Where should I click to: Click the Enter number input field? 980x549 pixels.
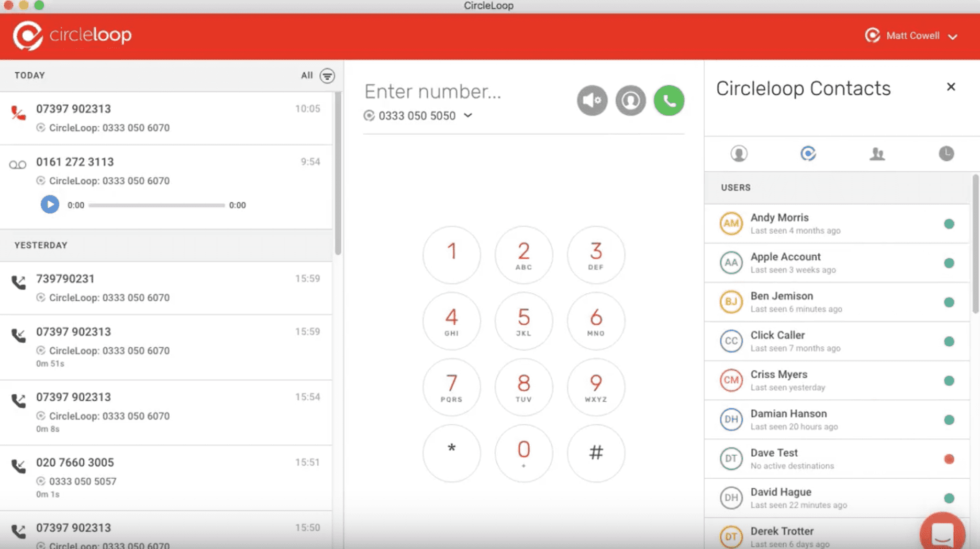coord(461,92)
